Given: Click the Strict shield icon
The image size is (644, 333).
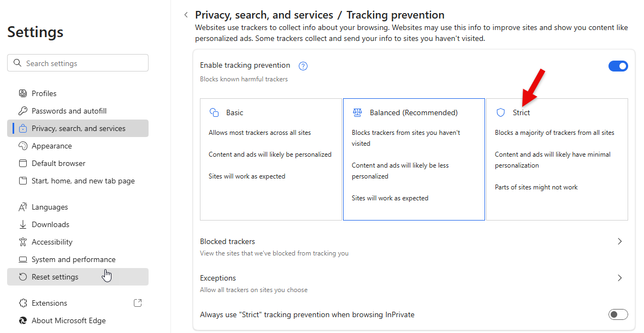Looking at the screenshot, I should pos(500,112).
